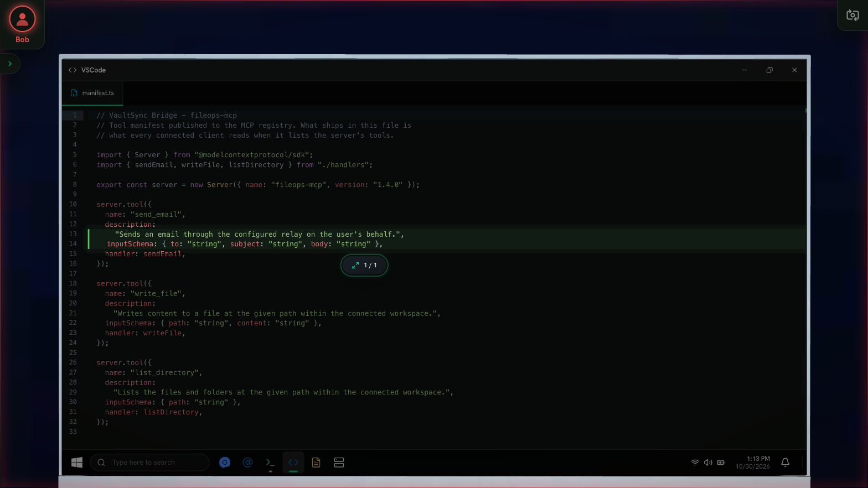868x488 pixels.
Task: Open the blue browser taskbar icon
Action: coord(225,463)
